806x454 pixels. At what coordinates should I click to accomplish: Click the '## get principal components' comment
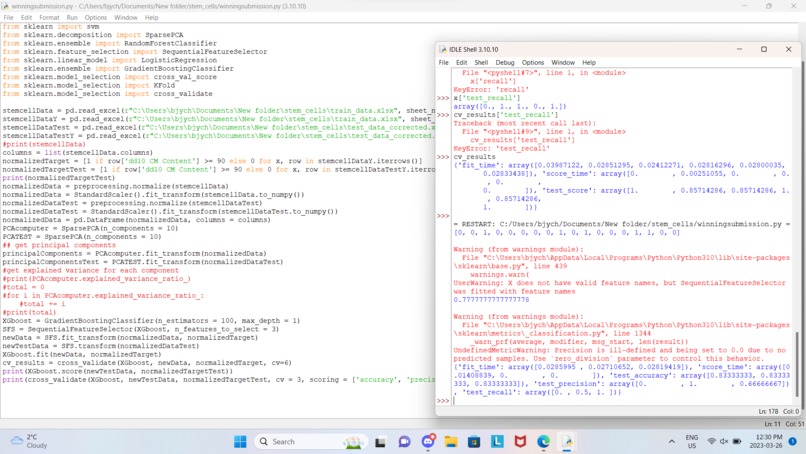pyautogui.click(x=59, y=245)
